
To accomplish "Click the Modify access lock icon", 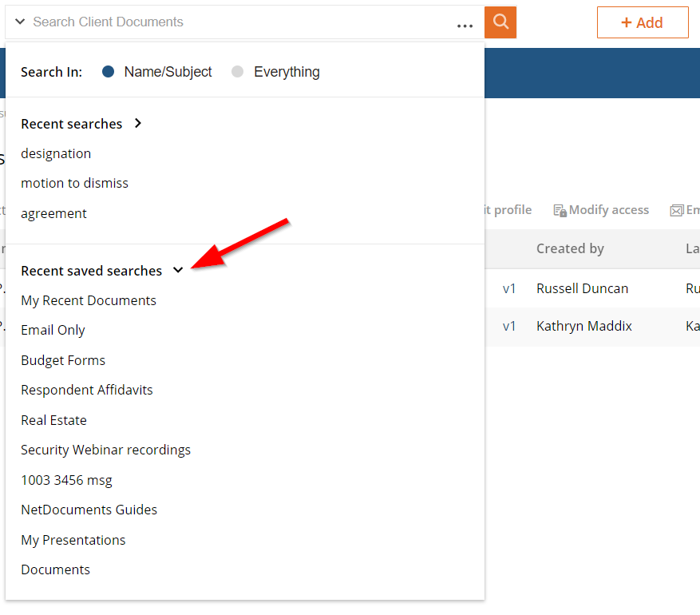I will pyautogui.click(x=560, y=211).
